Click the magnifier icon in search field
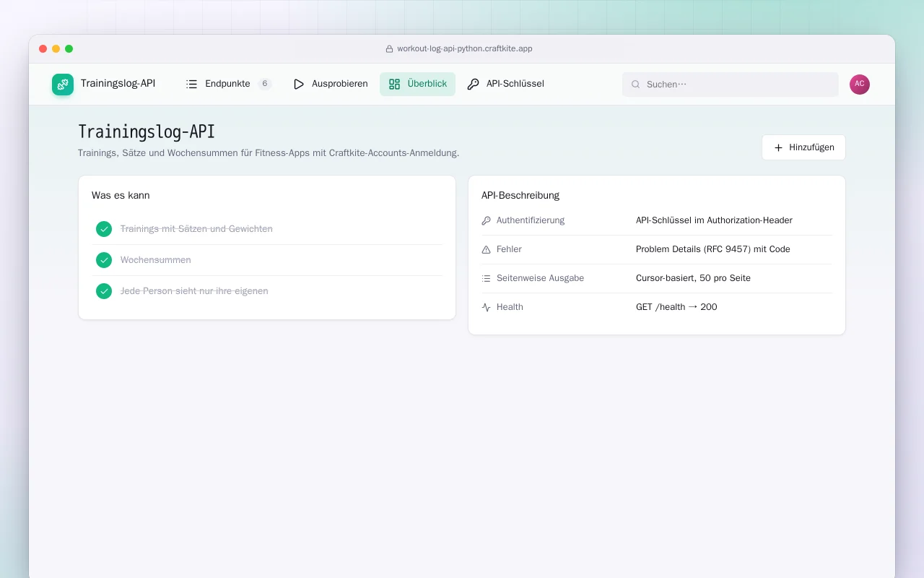 pyautogui.click(x=636, y=85)
